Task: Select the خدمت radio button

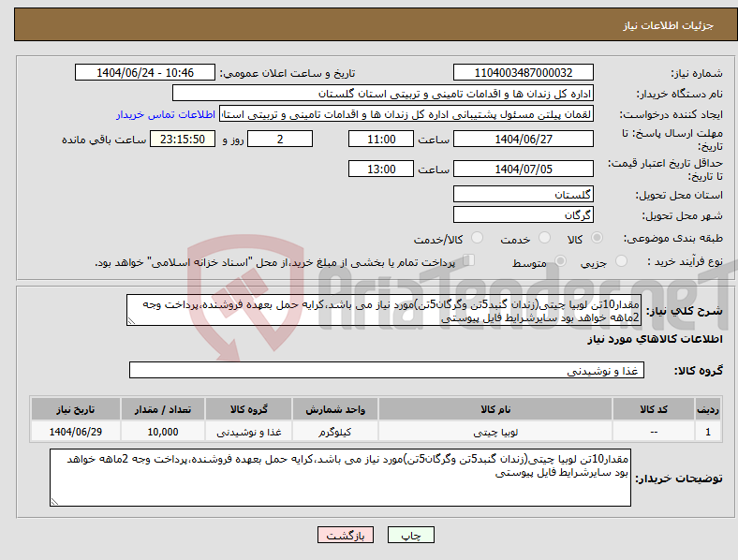Action: [544, 238]
